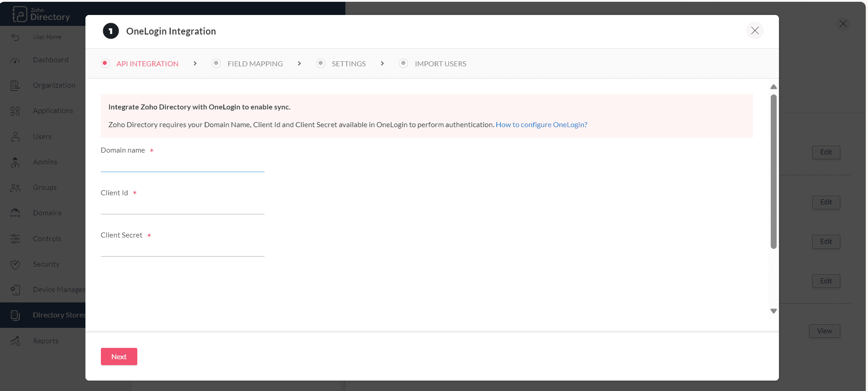
Task: Click the Controls sliders icon
Action: pos(15,239)
